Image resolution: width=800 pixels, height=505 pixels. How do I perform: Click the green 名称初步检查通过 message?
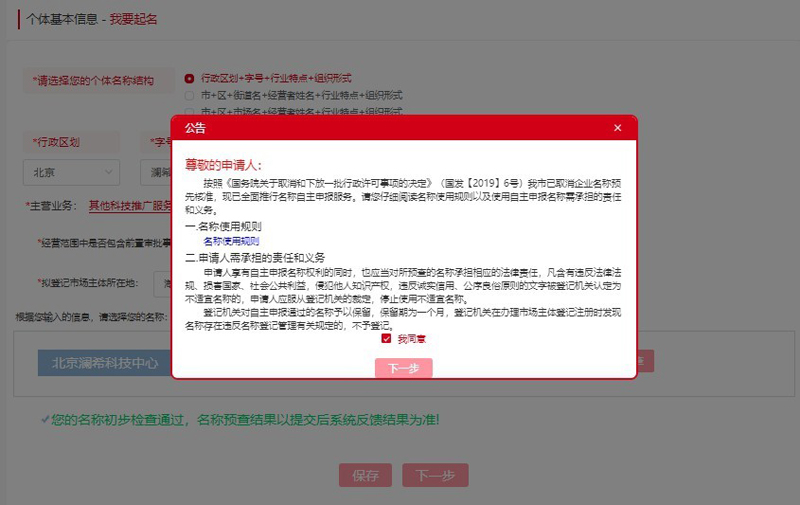244,419
